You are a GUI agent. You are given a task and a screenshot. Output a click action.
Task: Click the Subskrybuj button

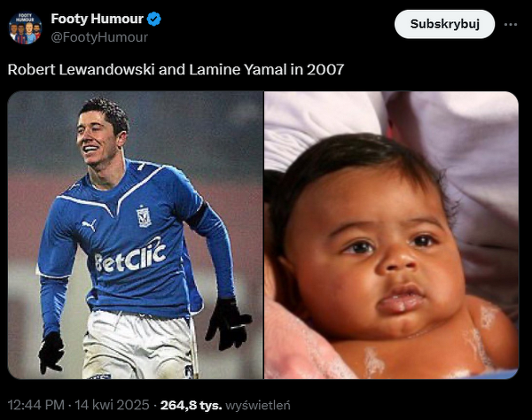click(x=444, y=24)
